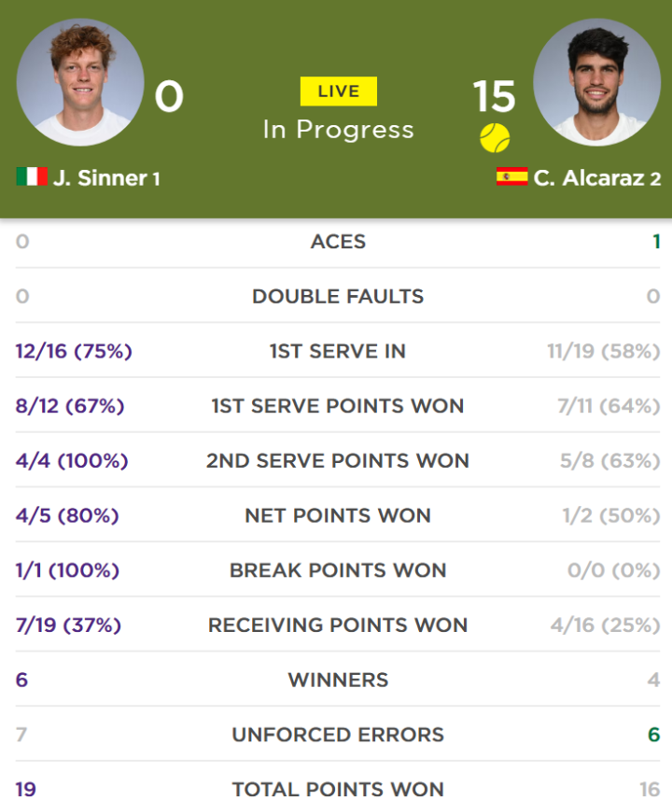Click Sinner's 7/19 (37%) receiving points value
The image size is (672, 800).
pyautogui.click(x=68, y=625)
